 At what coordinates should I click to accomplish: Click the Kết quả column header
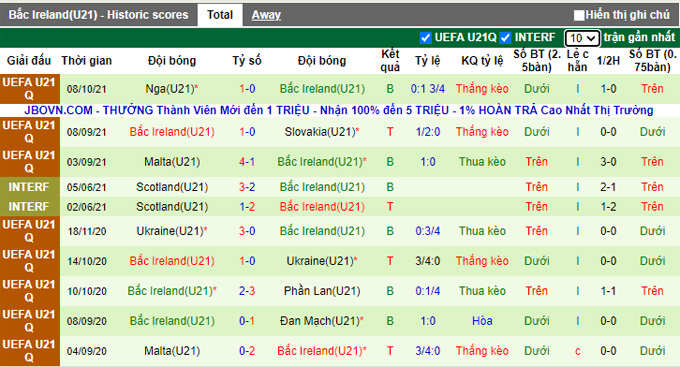[x=390, y=61]
